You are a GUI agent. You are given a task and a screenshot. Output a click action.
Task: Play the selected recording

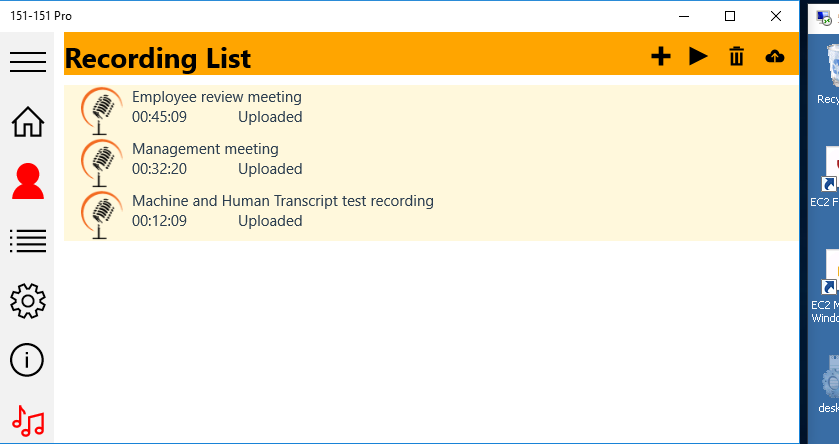[x=698, y=57]
